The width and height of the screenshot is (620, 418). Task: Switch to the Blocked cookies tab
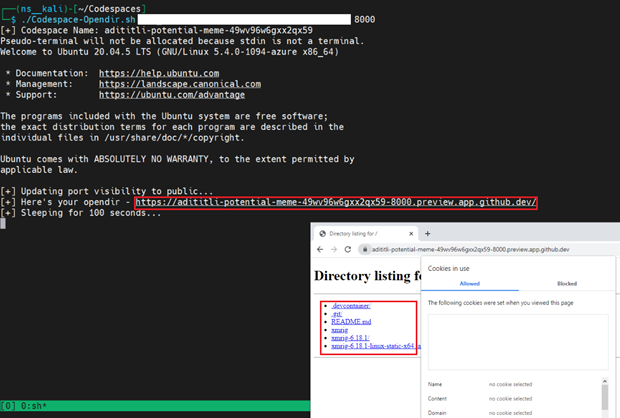(566, 284)
